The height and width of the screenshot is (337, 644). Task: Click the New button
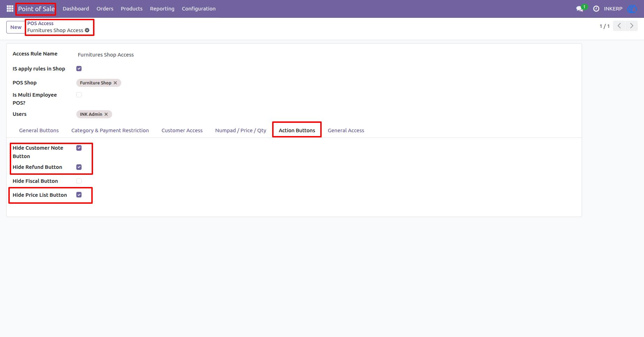pos(16,27)
